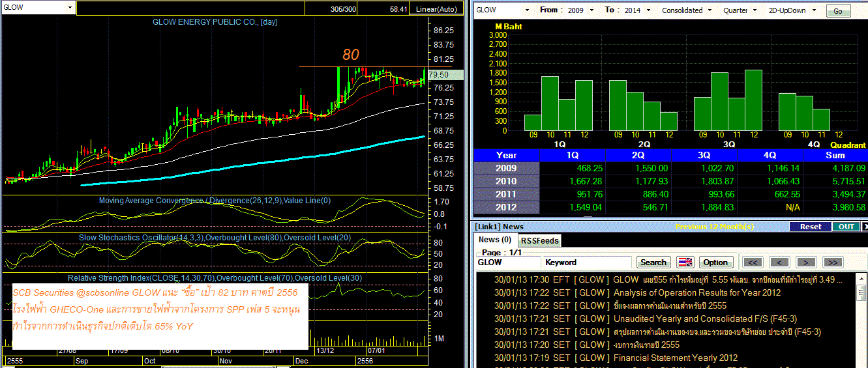868x368 pixels.
Task: Open news 'Analysis of Operation Results for Year 2012'
Action: 697,292
